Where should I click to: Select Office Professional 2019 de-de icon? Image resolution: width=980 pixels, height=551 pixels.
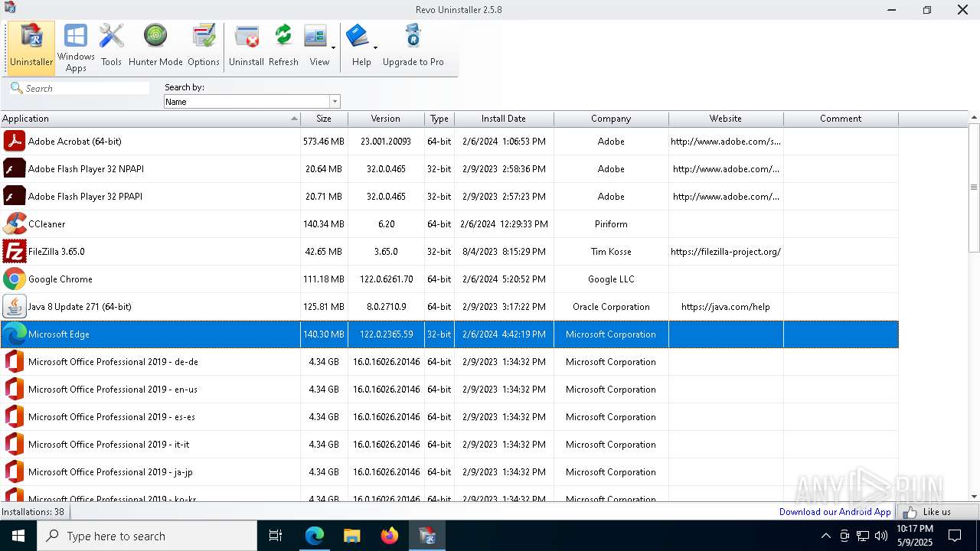click(14, 361)
